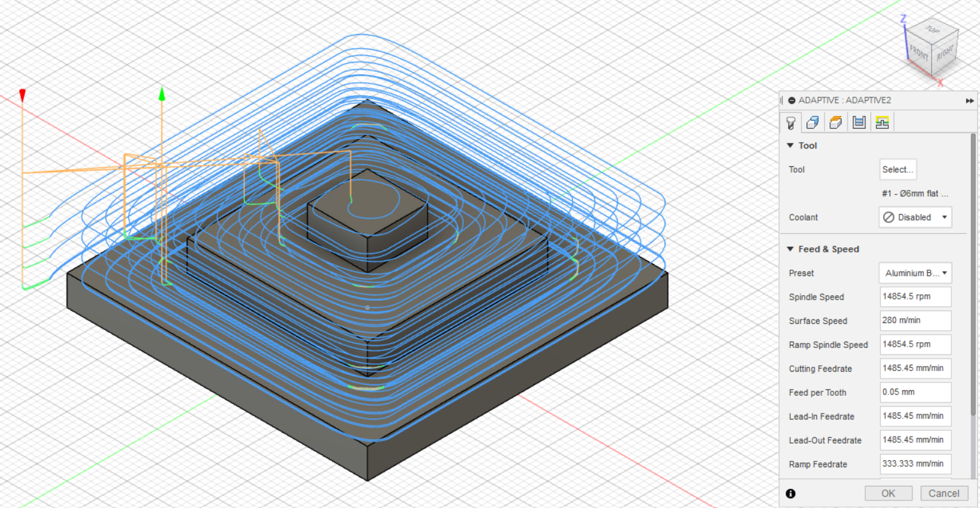
Task: Switch to the Heights tab
Action: (835, 122)
